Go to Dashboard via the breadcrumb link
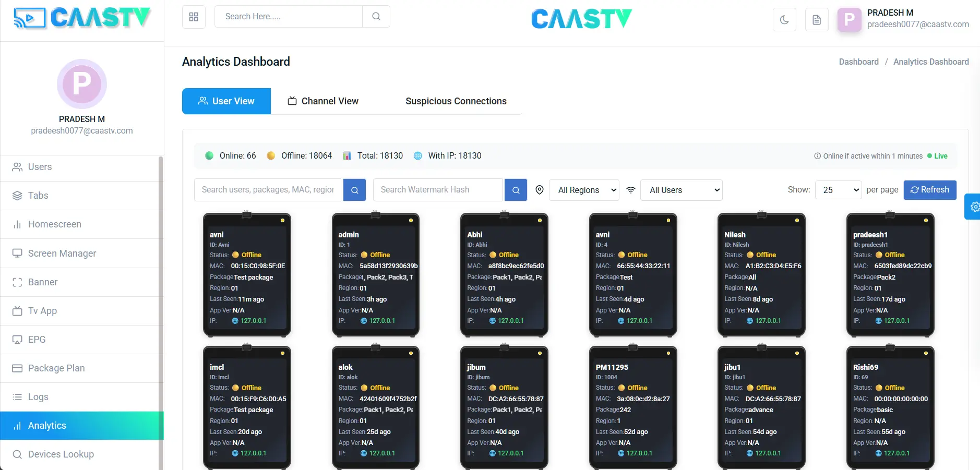 click(x=858, y=62)
